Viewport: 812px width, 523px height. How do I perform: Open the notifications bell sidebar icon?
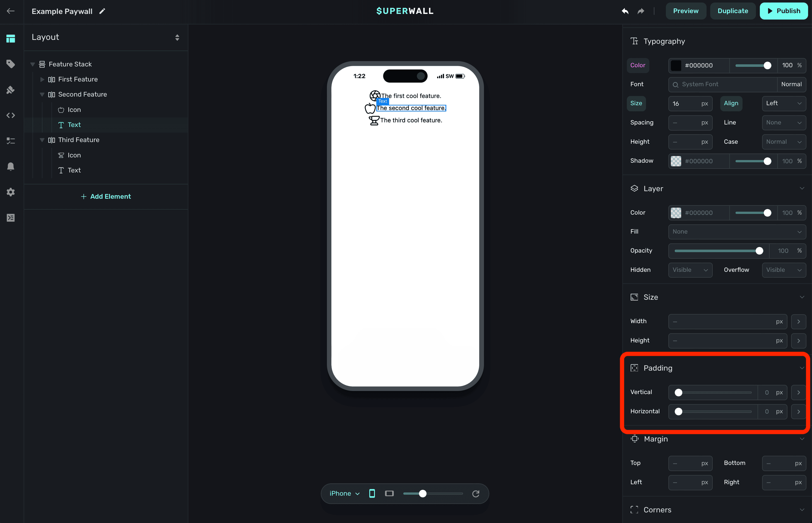(11, 166)
